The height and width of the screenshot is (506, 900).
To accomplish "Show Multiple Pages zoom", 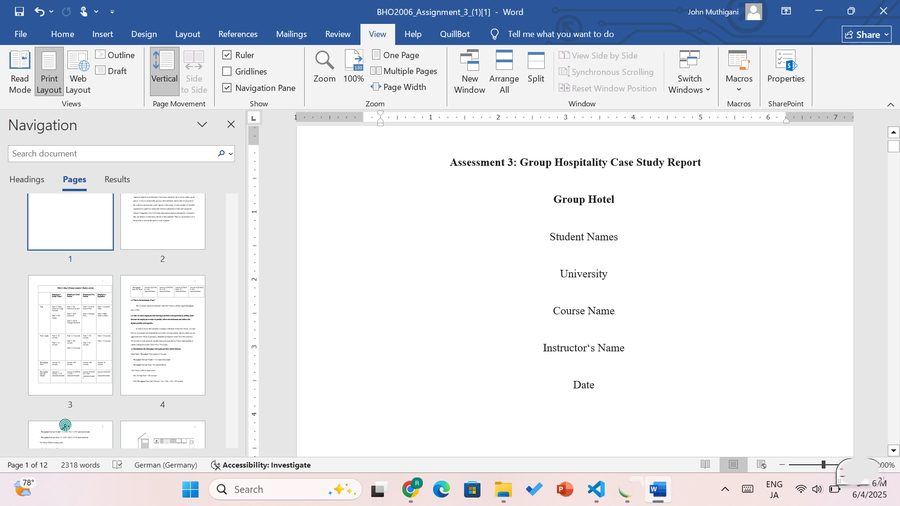I will (404, 71).
